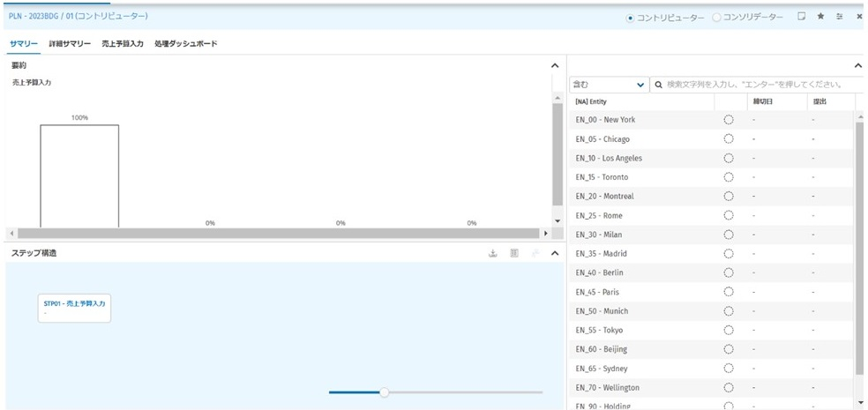Click the search string input field
The height and width of the screenshot is (410, 868).
[759, 85]
